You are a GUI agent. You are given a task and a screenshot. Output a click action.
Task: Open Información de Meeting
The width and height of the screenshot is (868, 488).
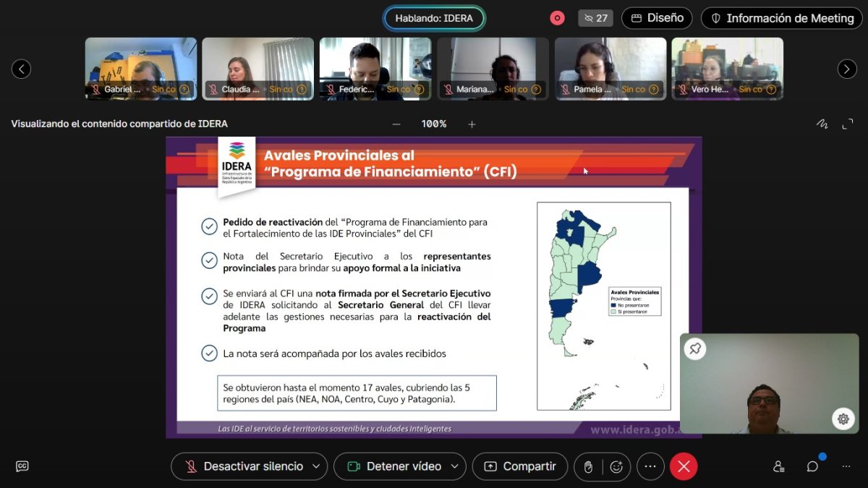[781, 18]
